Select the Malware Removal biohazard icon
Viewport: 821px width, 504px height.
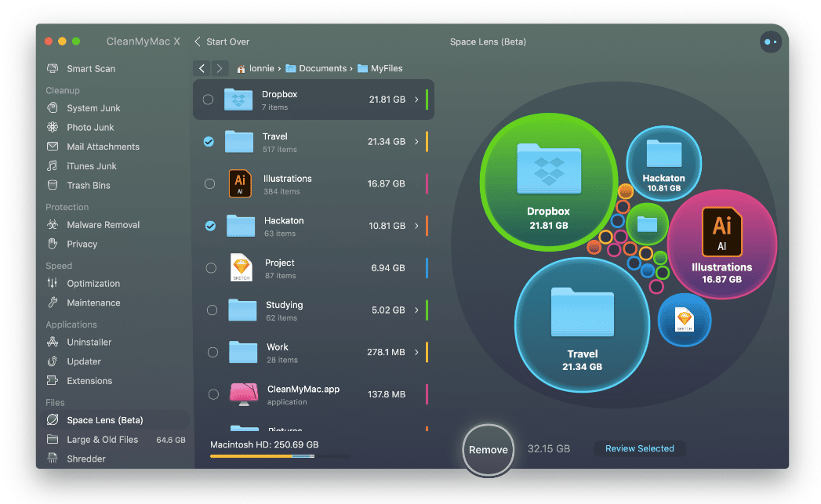tap(53, 225)
